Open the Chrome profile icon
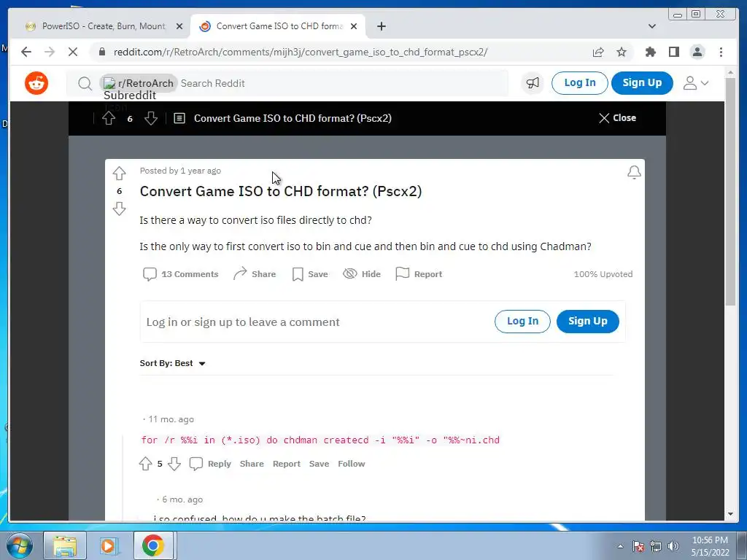Viewport: 747px width, 560px height. (697, 52)
